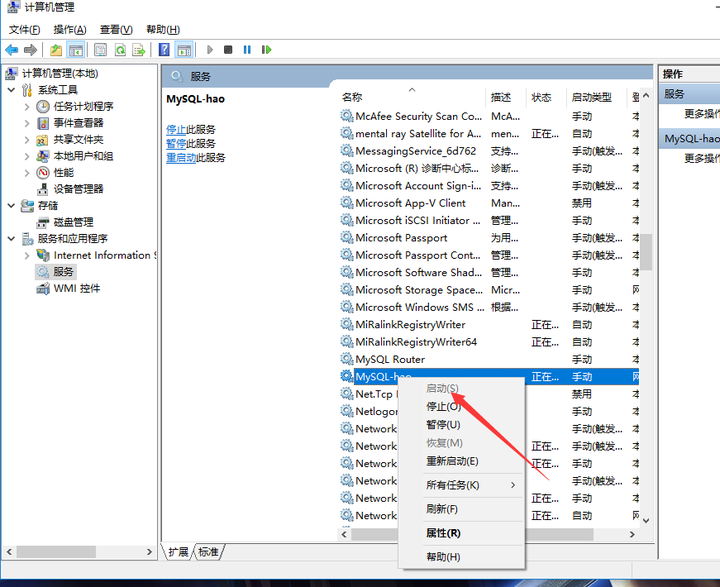Open 所有任务(K) submenu
Screen dimensions: 720x587
point(461,485)
